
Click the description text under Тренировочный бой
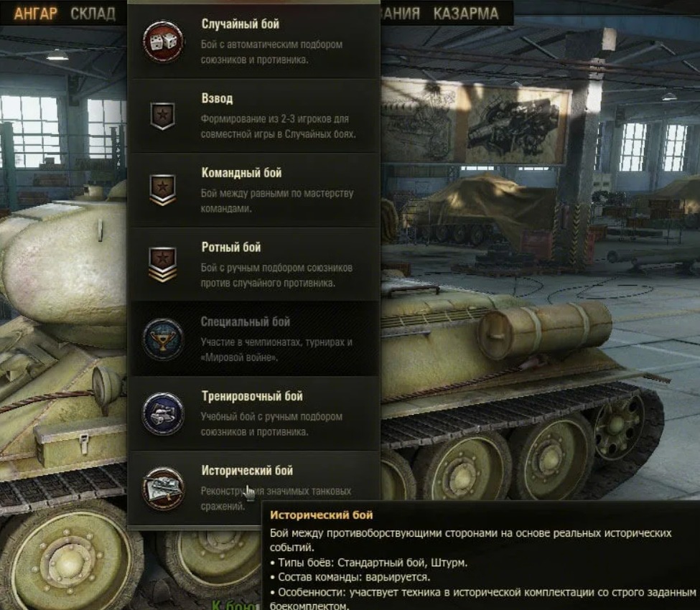click(x=271, y=424)
